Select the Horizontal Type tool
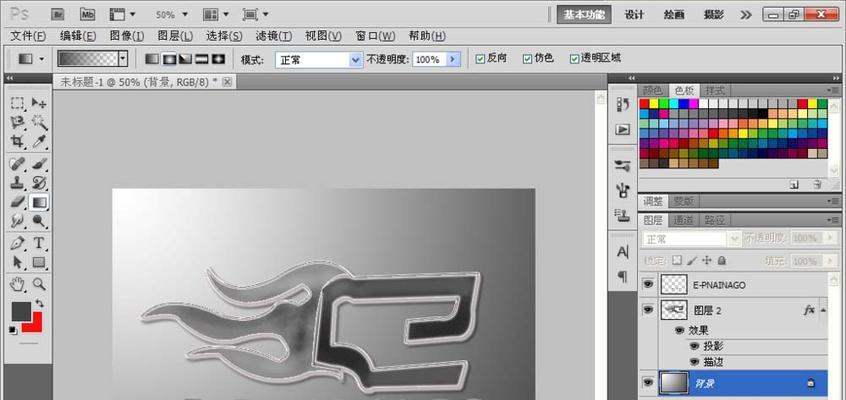846x400 pixels. click(39, 243)
